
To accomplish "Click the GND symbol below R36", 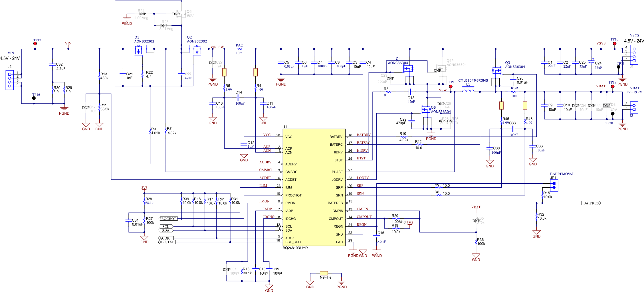I will tap(476, 257).
